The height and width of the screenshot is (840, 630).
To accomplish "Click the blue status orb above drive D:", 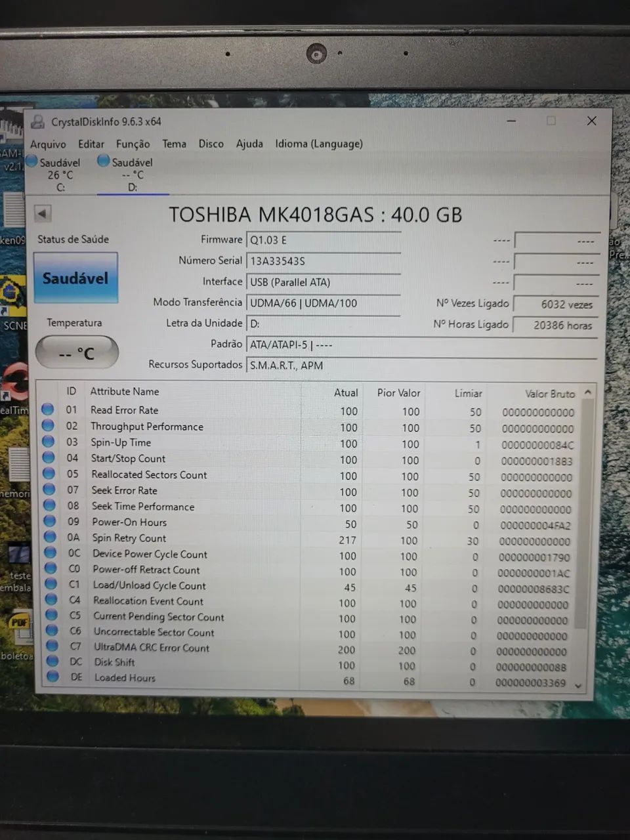I will point(103,160).
